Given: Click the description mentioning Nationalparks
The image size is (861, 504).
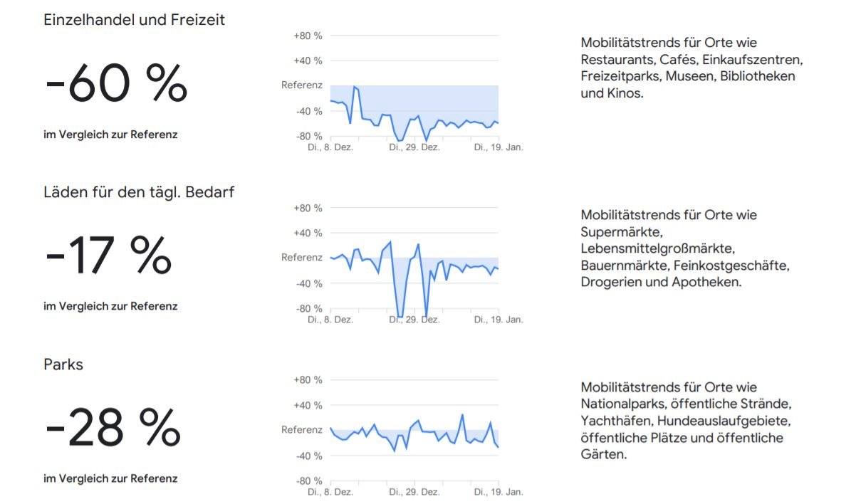Looking at the screenshot, I should 685,421.
